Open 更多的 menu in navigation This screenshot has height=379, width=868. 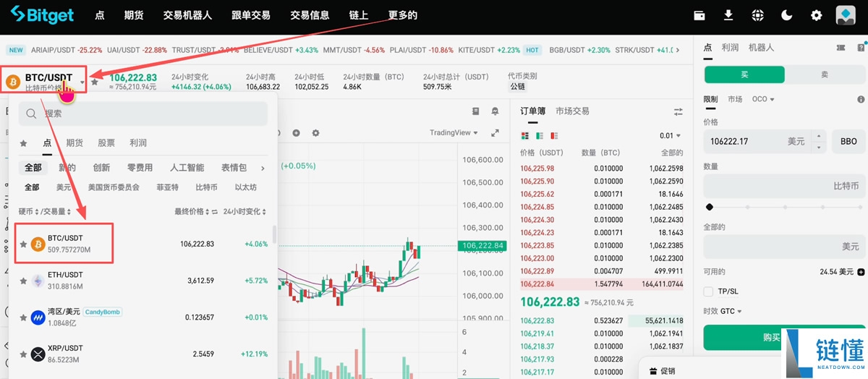click(x=403, y=15)
